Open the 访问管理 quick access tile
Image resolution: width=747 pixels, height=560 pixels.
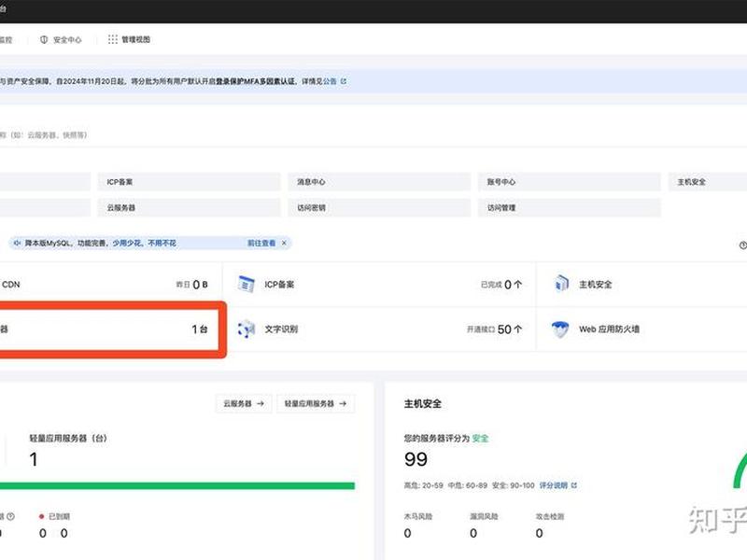point(570,207)
